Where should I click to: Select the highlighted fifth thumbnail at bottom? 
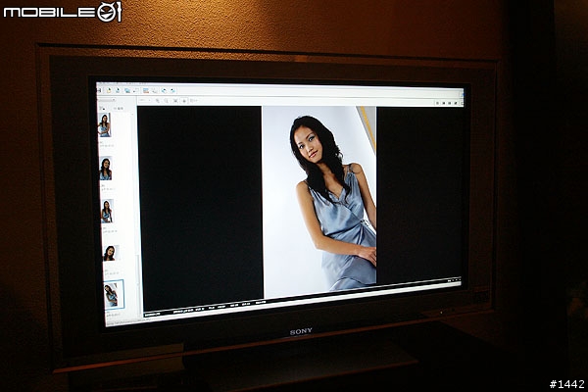coord(114,294)
